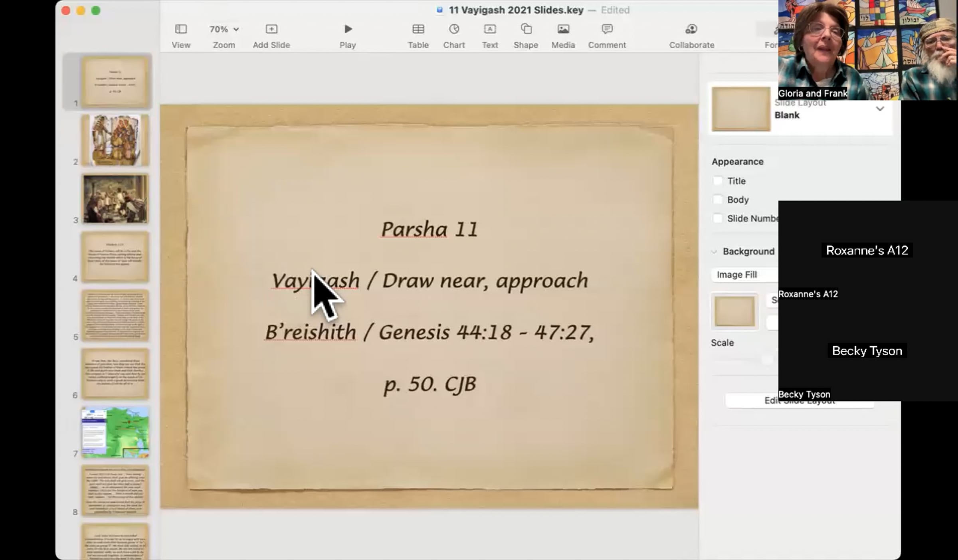The height and width of the screenshot is (560, 958).
Task: Click the View sidebar icon
Action: point(181,29)
